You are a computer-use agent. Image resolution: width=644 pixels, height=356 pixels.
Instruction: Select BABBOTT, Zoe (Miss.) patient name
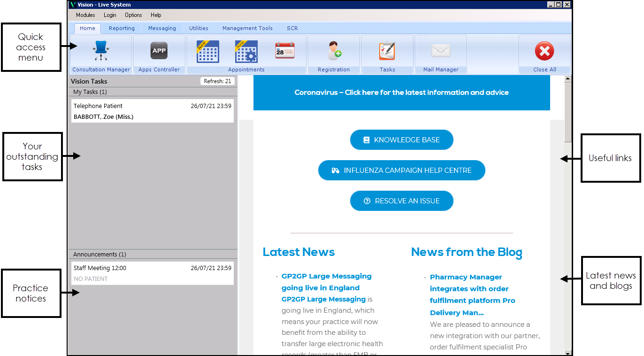pos(104,116)
